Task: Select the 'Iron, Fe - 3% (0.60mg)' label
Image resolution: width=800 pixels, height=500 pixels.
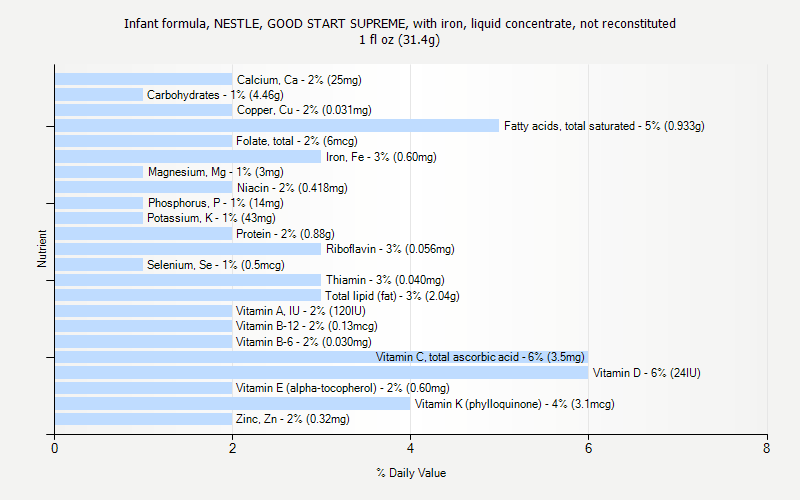Action: tap(381, 157)
